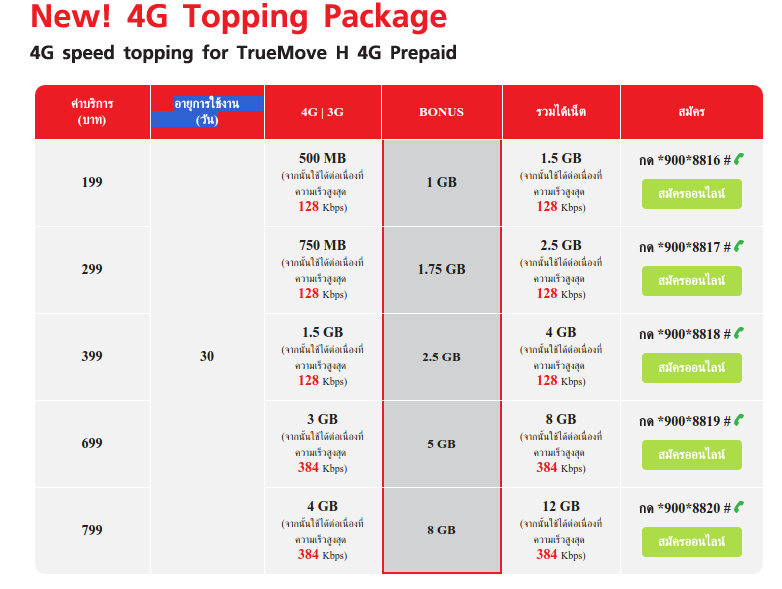Click green phone icon beside *900*8816#
782x589 pixels.
click(739, 159)
